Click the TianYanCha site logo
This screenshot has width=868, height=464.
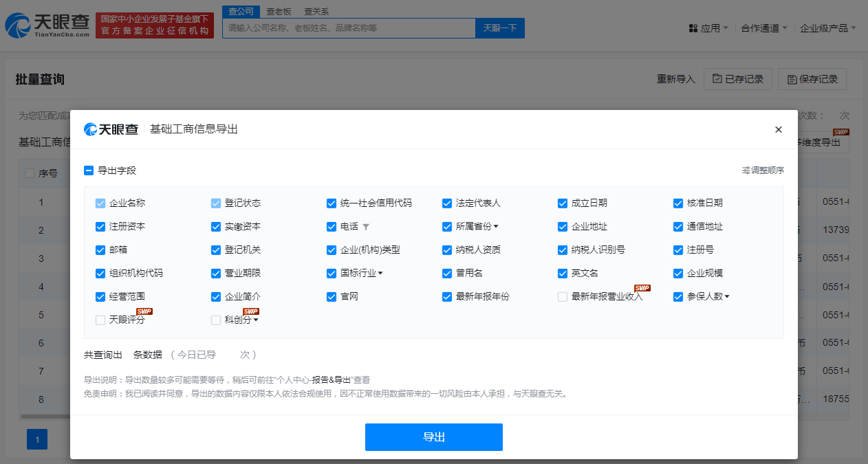48,25
